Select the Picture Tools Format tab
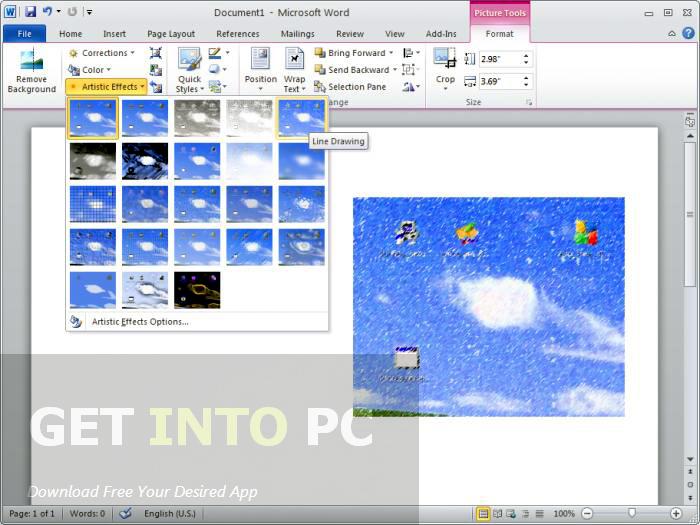The width and height of the screenshot is (700, 525). pos(500,34)
